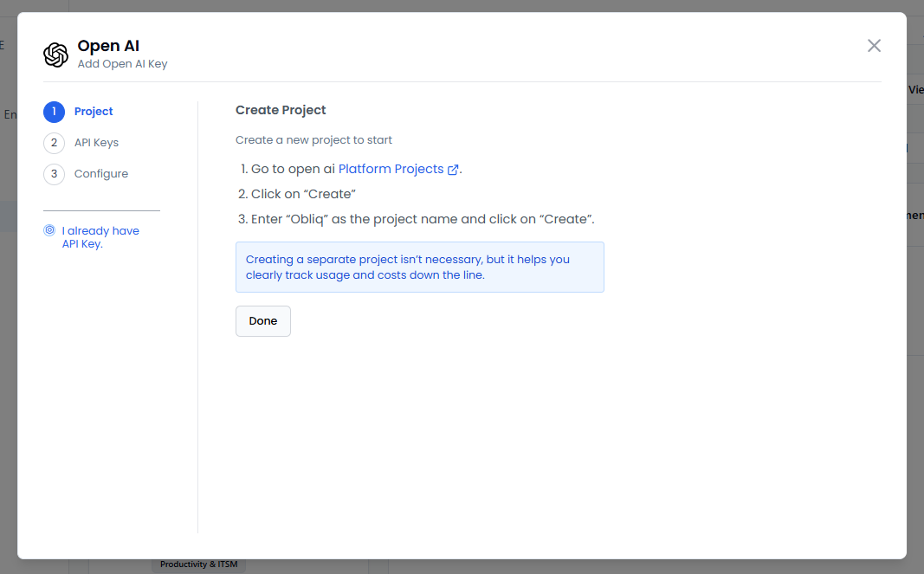Screen dimensions: 924x574
Task: Select the Project step label
Action: [94, 112]
